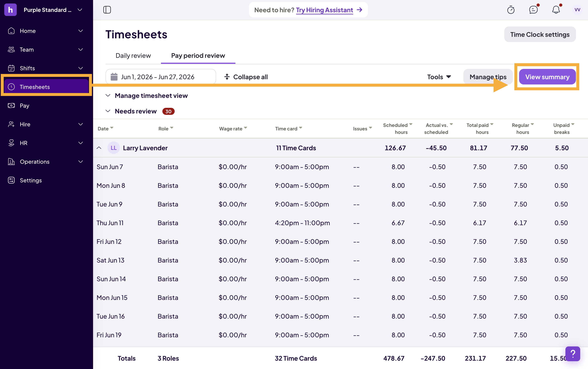
Task: Click the Homebase logo icon
Action: click(x=10, y=10)
